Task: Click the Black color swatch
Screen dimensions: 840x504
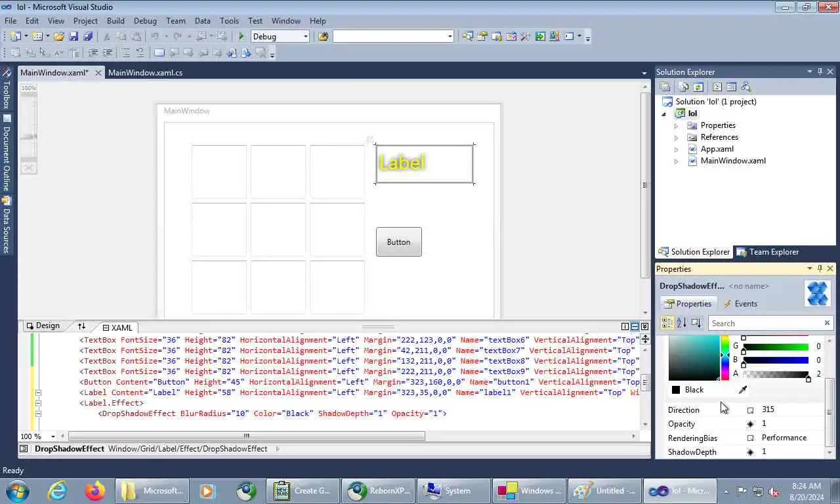Action: (676, 390)
